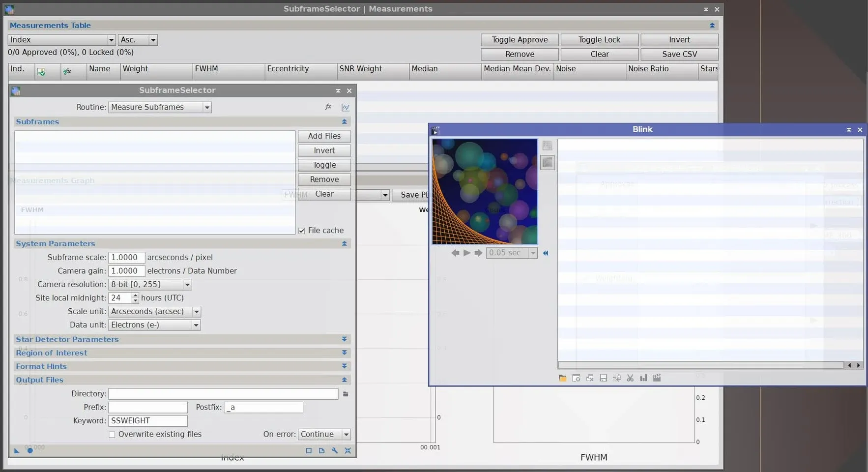Enable Overwrite existing files checkbox
This screenshot has width=868, height=472.
(112, 435)
